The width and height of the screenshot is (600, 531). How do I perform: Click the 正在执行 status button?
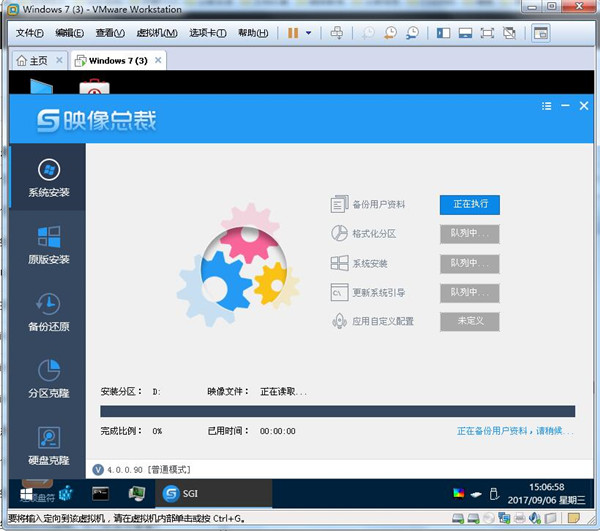470,205
